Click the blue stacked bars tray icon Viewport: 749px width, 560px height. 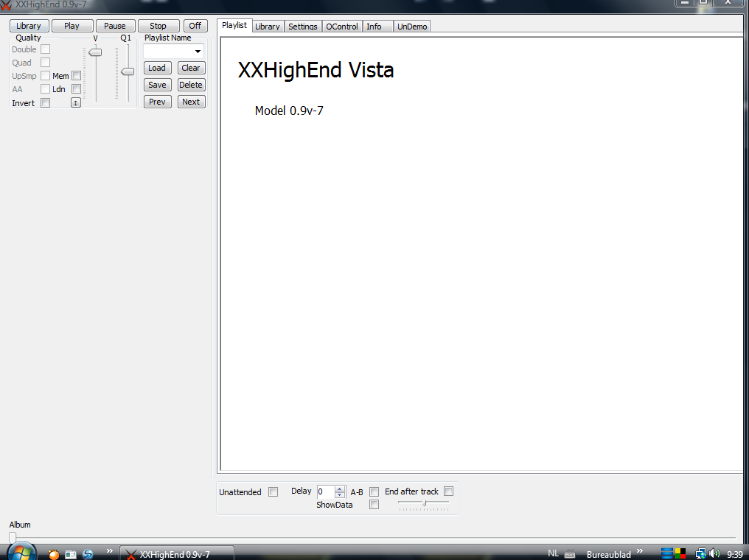[x=667, y=554]
